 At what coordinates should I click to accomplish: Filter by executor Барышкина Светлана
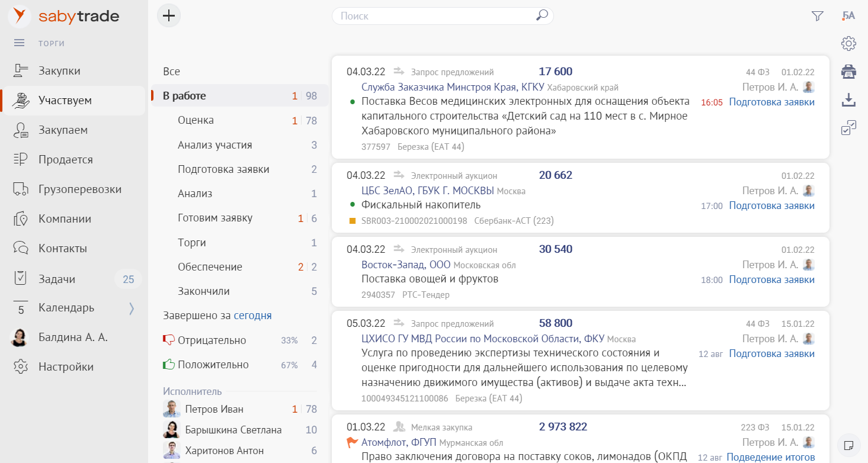tap(233, 430)
